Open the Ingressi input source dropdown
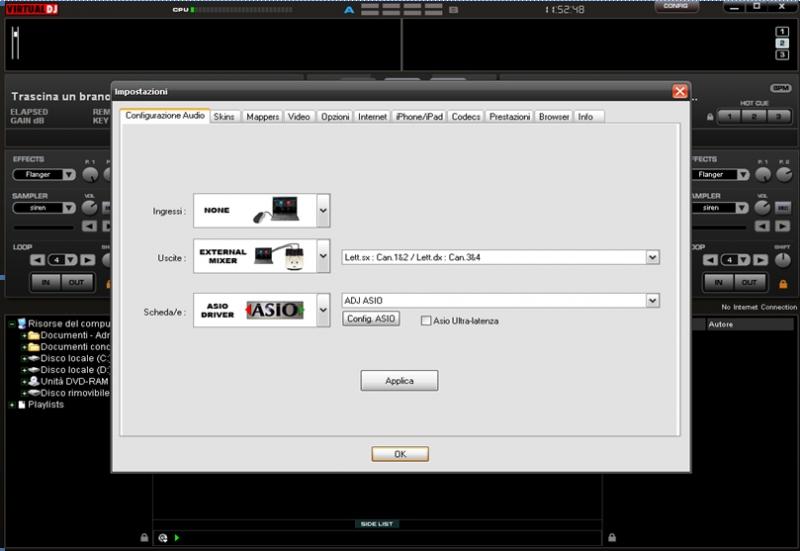The image size is (800, 551). pos(323,211)
